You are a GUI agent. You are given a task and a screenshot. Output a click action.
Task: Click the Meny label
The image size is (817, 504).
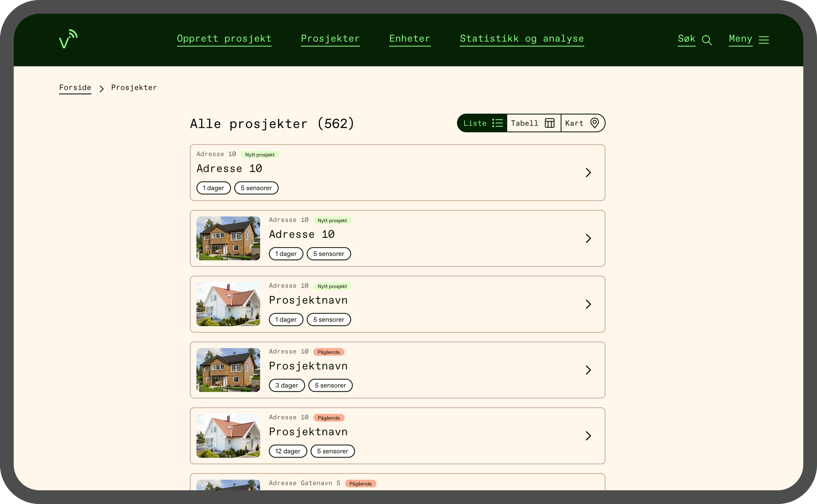click(x=741, y=39)
